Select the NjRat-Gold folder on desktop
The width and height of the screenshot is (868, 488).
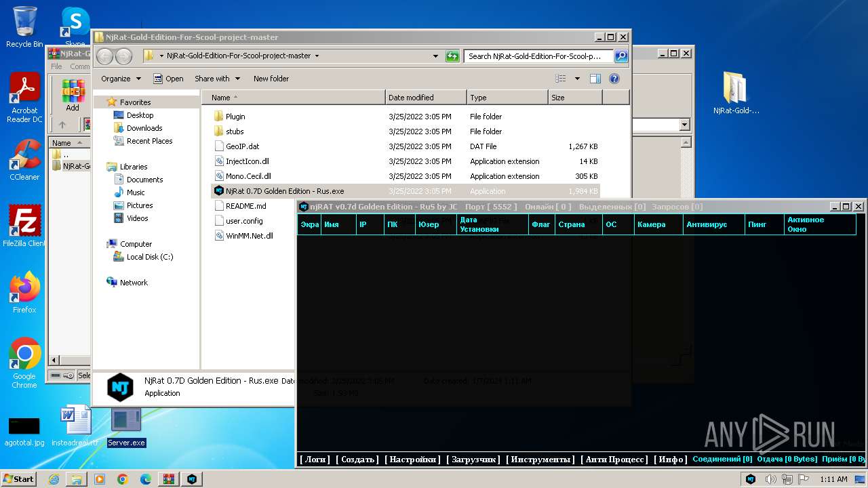[x=736, y=93]
